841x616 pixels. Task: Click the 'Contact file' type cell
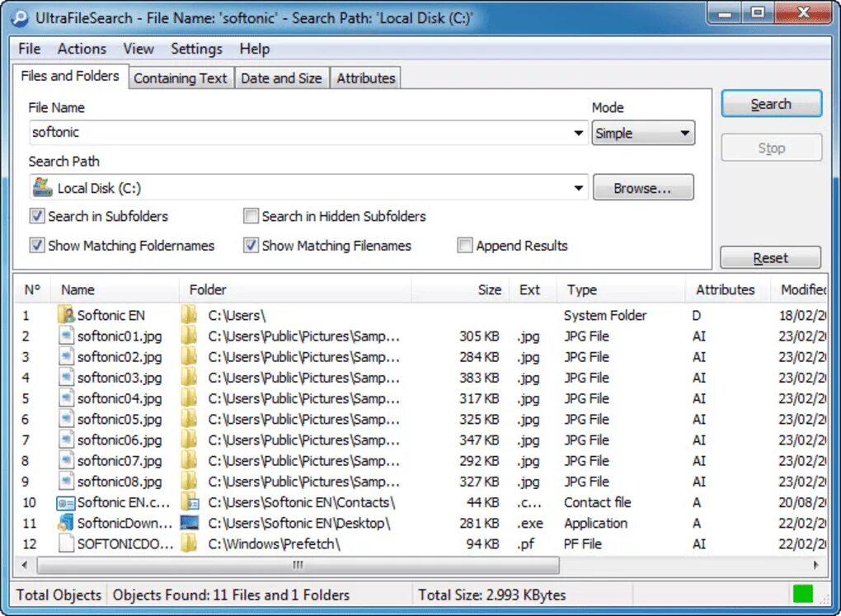pyautogui.click(x=597, y=502)
